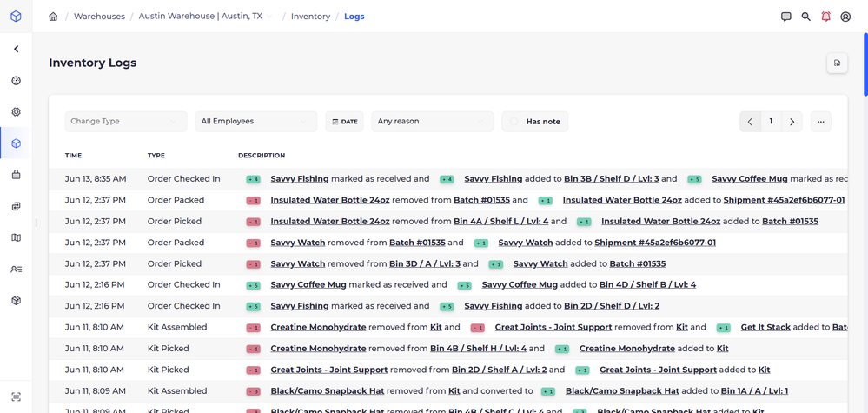
Task: Open the transfer copy icon in sidebar
Action: 16,206
